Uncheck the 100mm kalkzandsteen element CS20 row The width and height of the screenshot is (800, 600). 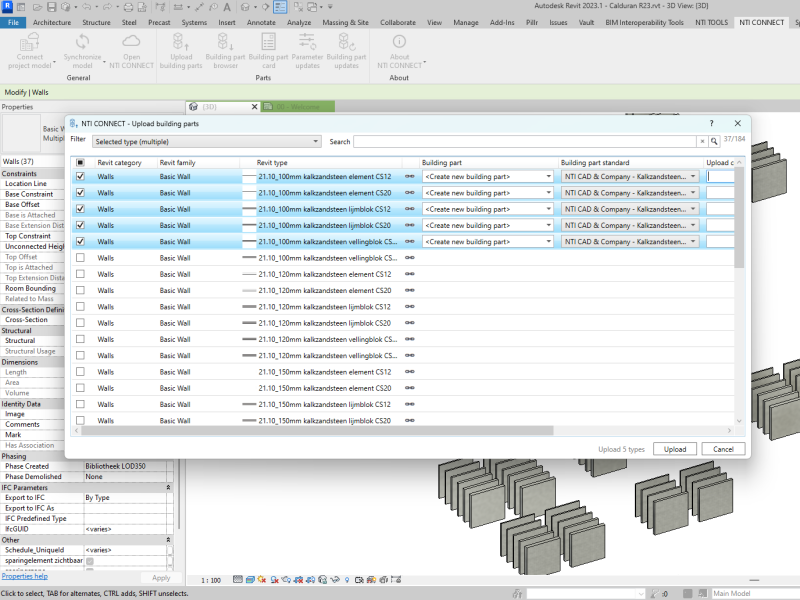click(x=80, y=193)
